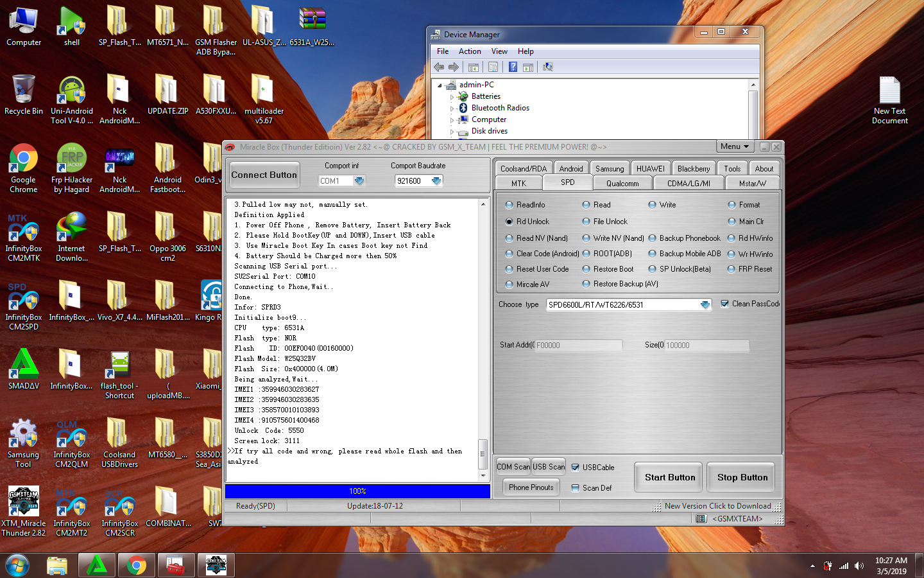Expand the Disk drives tree node

[452, 132]
